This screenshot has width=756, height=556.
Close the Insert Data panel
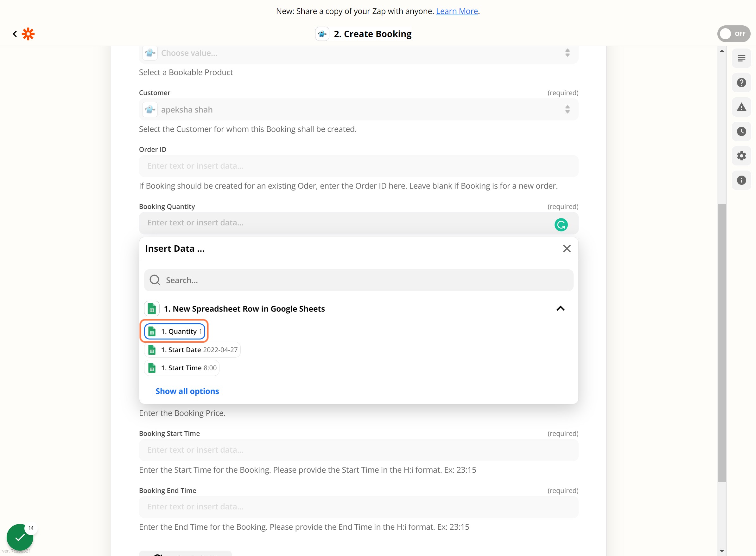(567, 249)
